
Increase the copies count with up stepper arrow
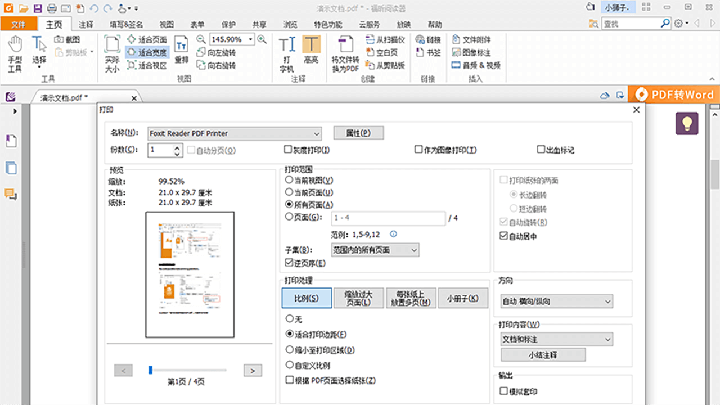point(177,147)
